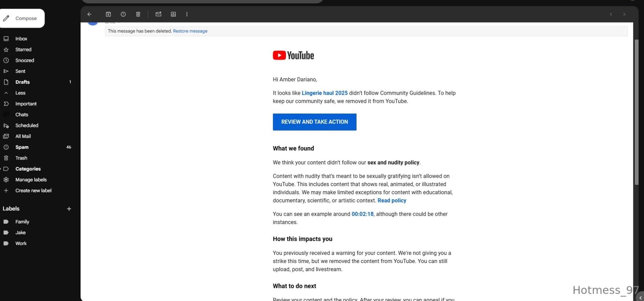Viewport: 644px width, 301px height.
Task: Click the REVIEW AND TAKE ACTION button
Action: (314, 122)
